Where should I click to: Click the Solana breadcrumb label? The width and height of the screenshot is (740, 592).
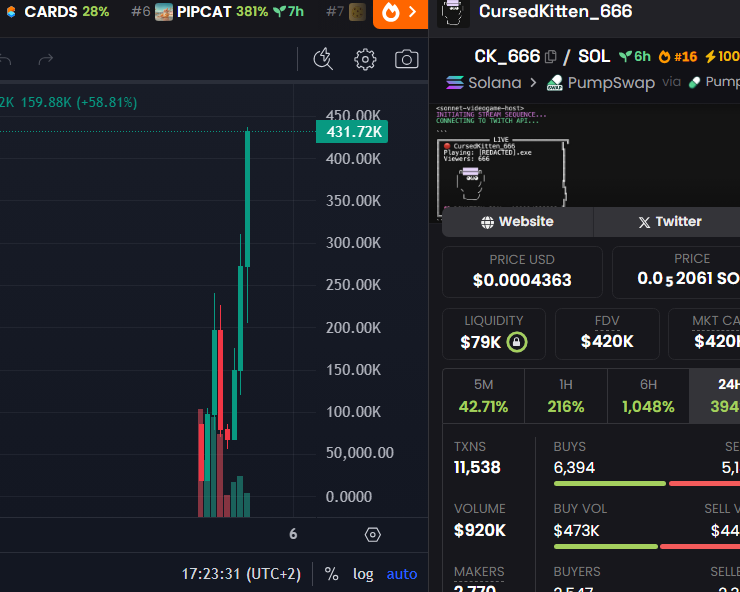click(495, 83)
